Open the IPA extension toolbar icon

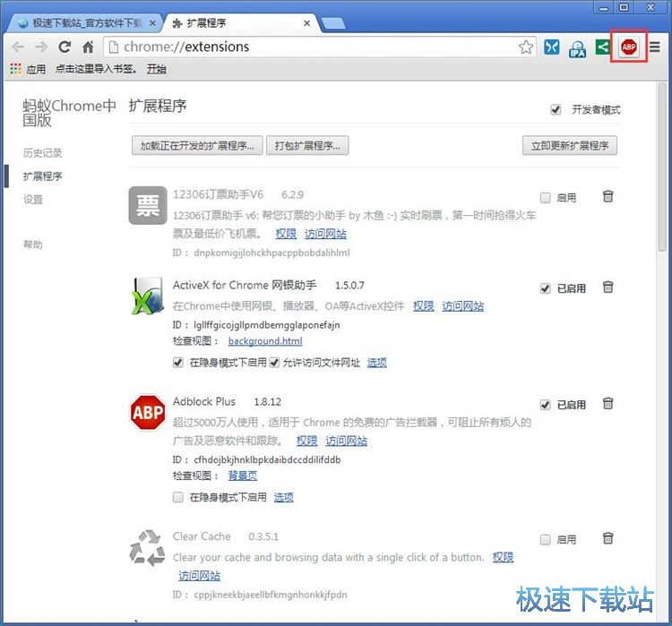click(x=577, y=48)
